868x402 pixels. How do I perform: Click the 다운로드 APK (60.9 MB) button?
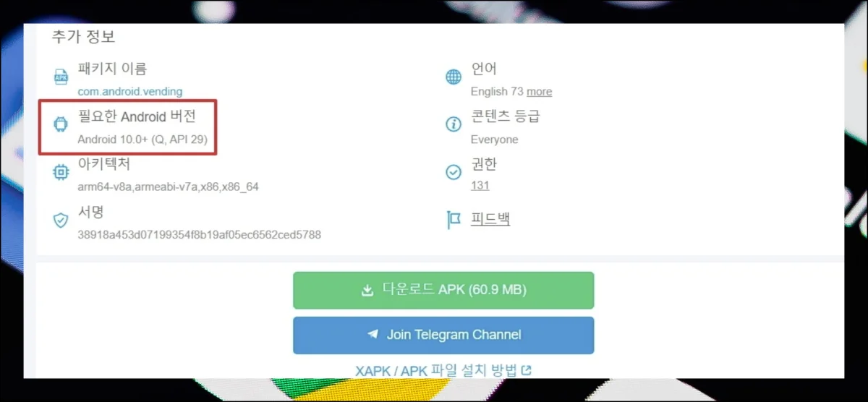[443, 291]
